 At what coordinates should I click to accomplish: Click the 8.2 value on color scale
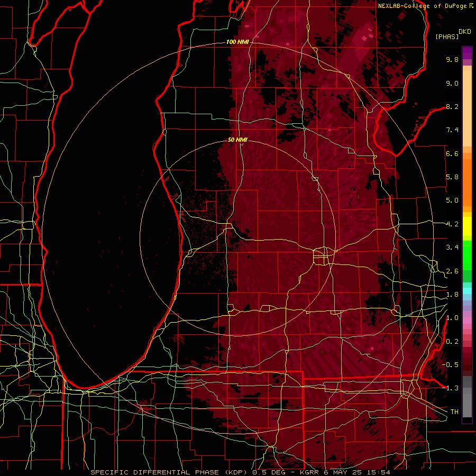(x=452, y=106)
